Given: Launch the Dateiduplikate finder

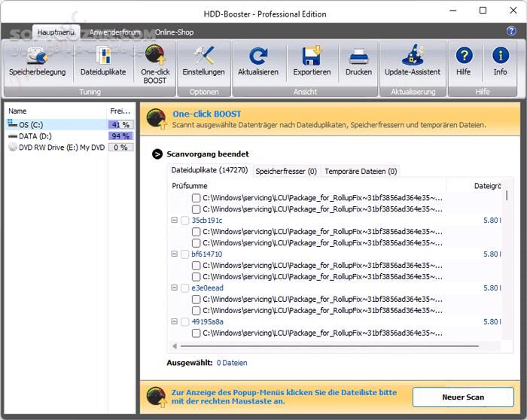Looking at the screenshot, I should tap(103, 61).
